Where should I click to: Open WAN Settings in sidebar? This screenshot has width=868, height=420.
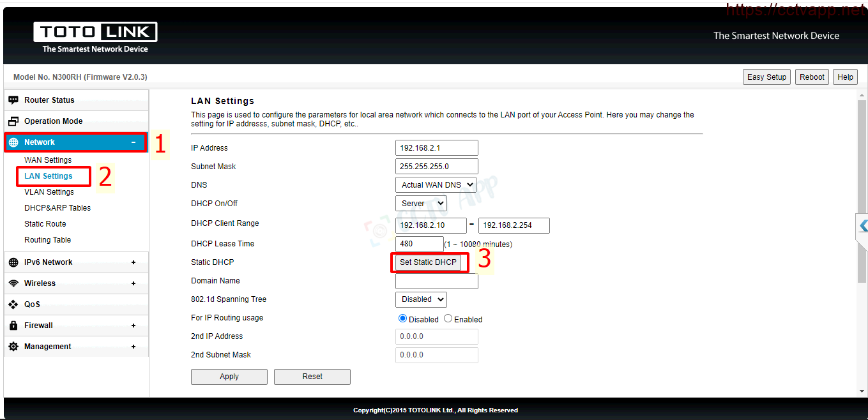tap(48, 160)
